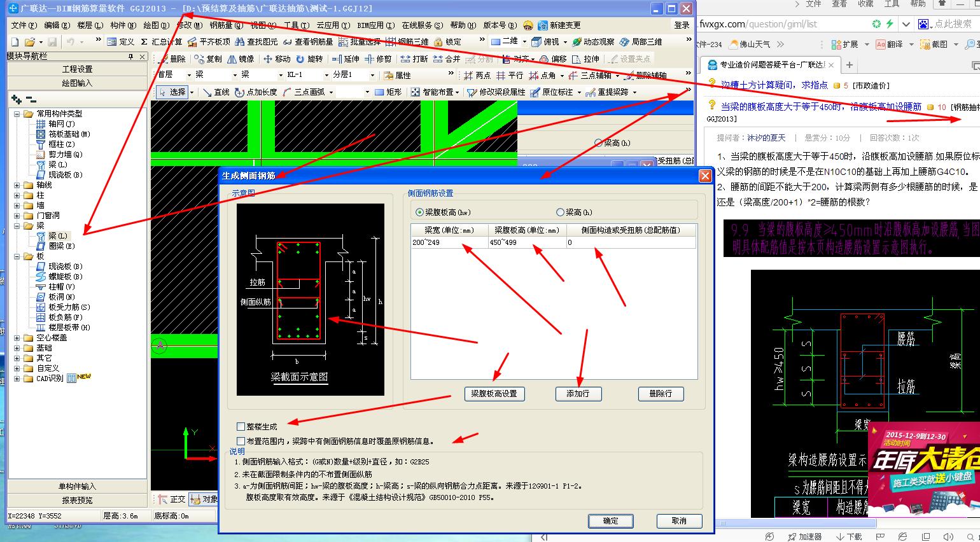Open the 文件(F) menu

pyautogui.click(x=24, y=25)
